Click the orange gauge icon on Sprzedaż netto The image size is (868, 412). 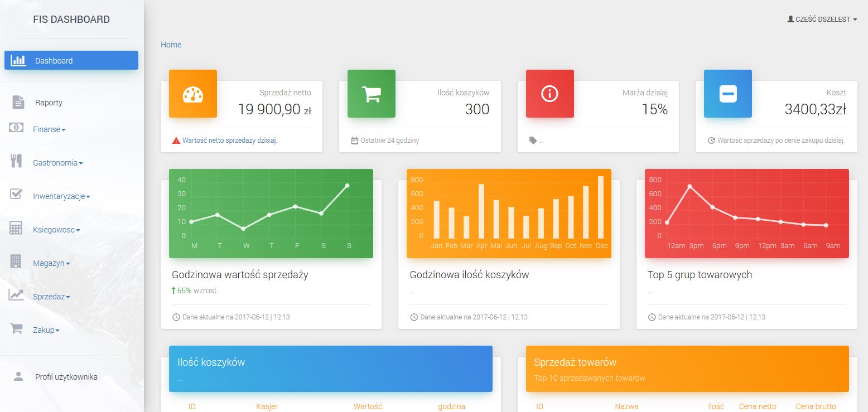pyautogui.click(x=193, y=94)
